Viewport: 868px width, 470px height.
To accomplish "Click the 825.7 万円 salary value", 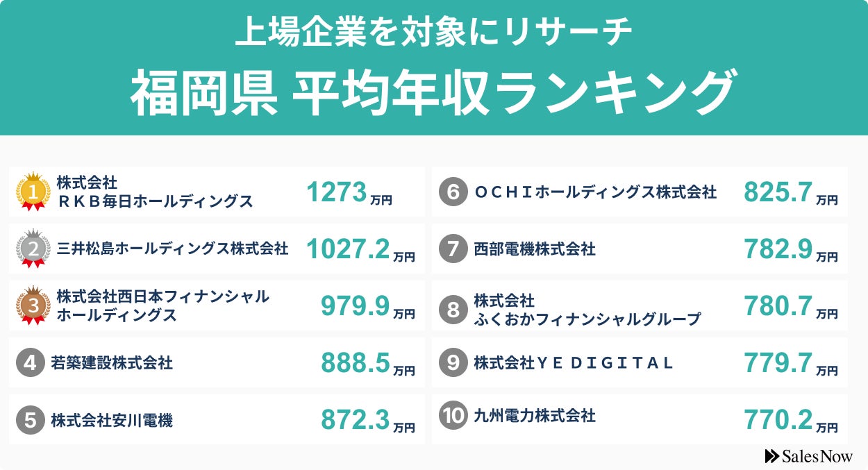I will pyautogui.click(x=790, y=193).
